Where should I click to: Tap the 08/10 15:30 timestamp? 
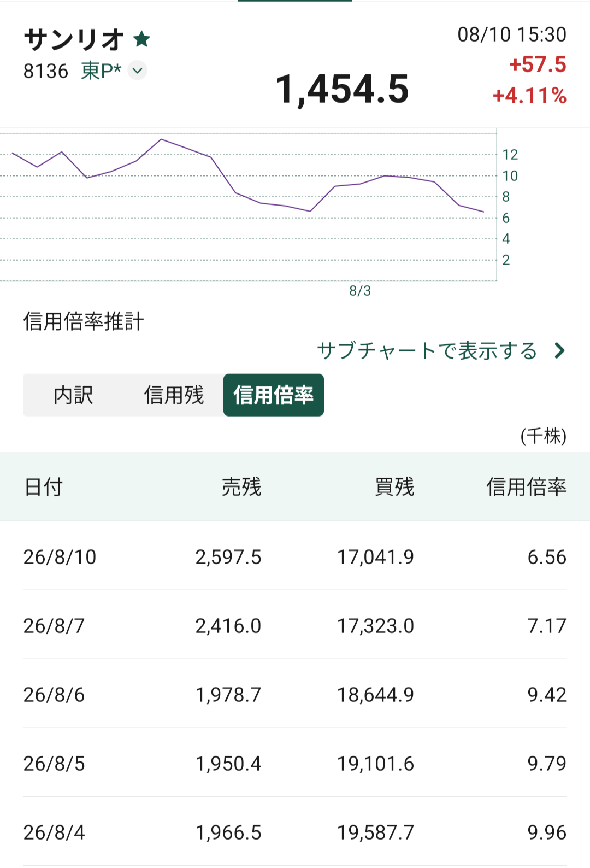[512, 34]
